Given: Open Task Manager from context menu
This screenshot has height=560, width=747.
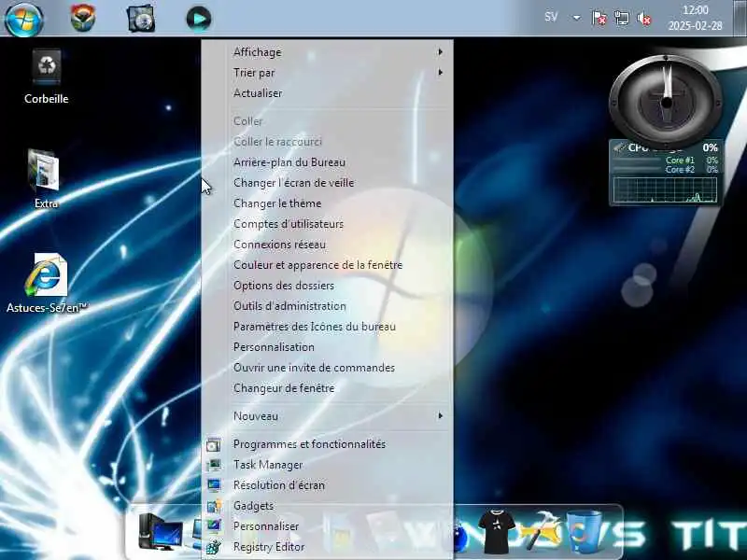Looking at the screenshot, I should (x=328, y=464).
